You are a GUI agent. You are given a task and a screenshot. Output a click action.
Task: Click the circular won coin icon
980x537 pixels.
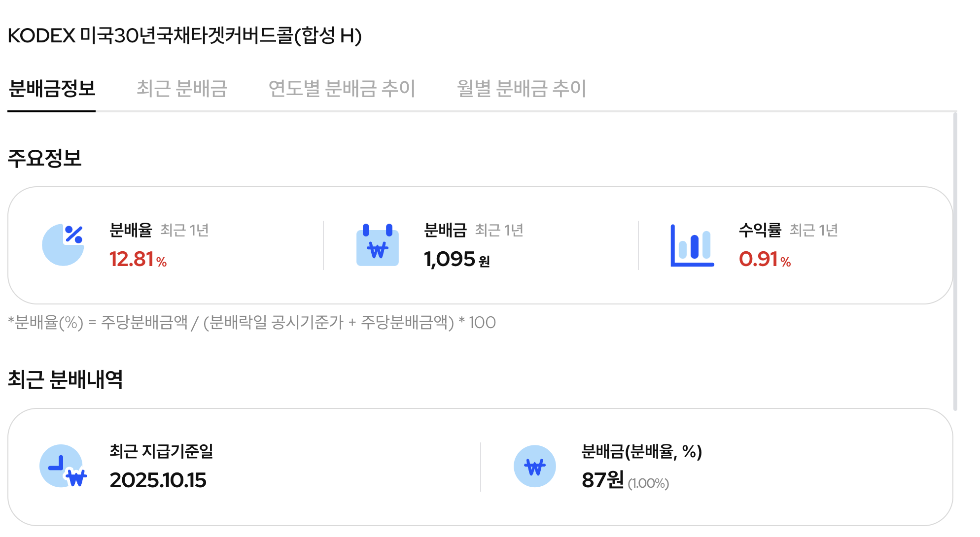(535, 466)
